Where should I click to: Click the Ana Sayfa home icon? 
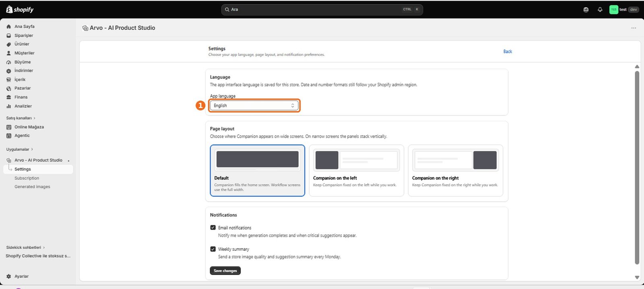click(9, 27)
